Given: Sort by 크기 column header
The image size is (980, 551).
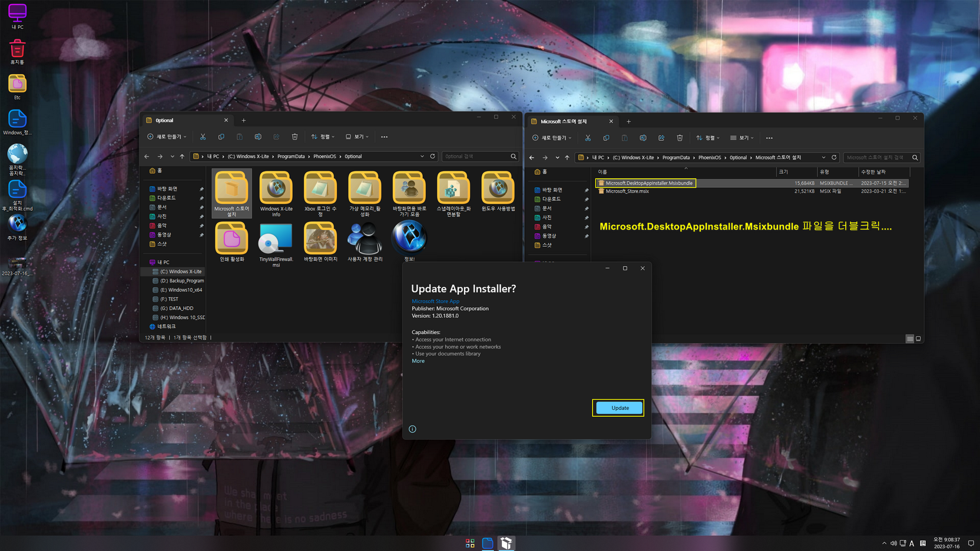Looking at the screenshot, I should (795, 172).
